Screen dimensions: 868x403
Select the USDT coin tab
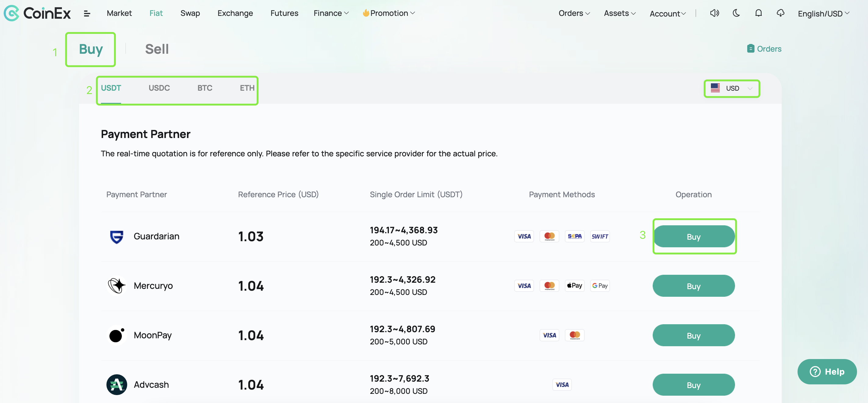pyautogui.click(x=111, y=88)
